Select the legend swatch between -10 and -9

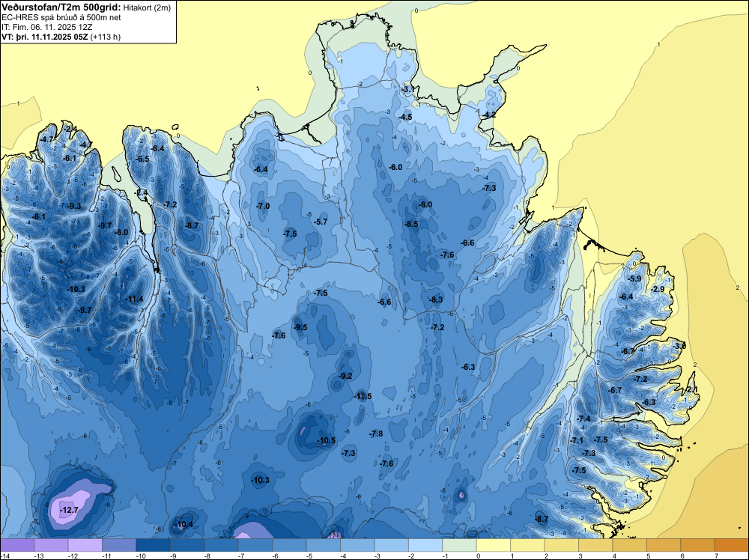(x=154, y=545)
